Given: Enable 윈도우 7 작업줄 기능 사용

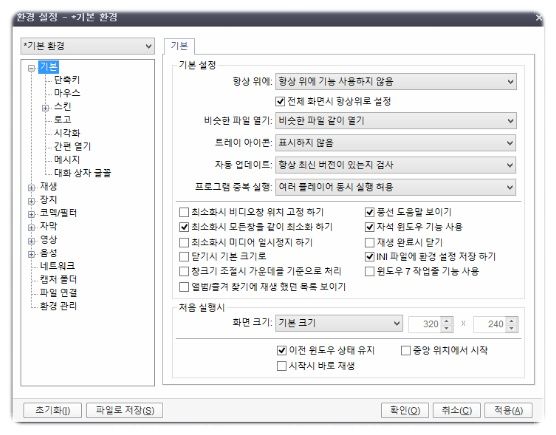Looking at the screenshot, I should (x=369, y=272).
